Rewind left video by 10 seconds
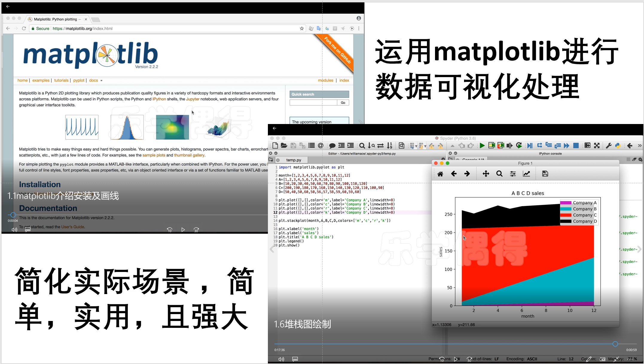Screen dimensions: 644x364 click(170, 230)
